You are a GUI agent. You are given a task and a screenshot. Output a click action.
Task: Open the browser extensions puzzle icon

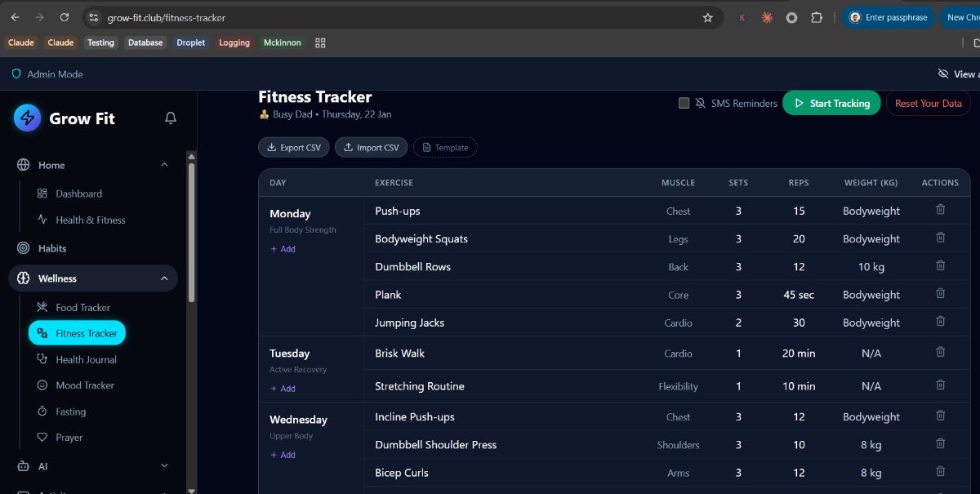[x=816, y=17]
